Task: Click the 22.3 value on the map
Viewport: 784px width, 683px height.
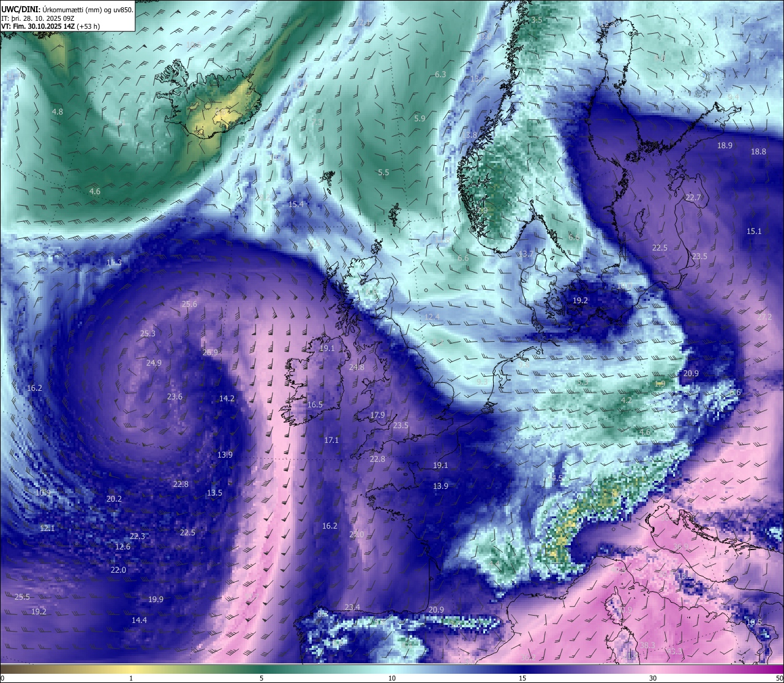Action: click(138, 536)
